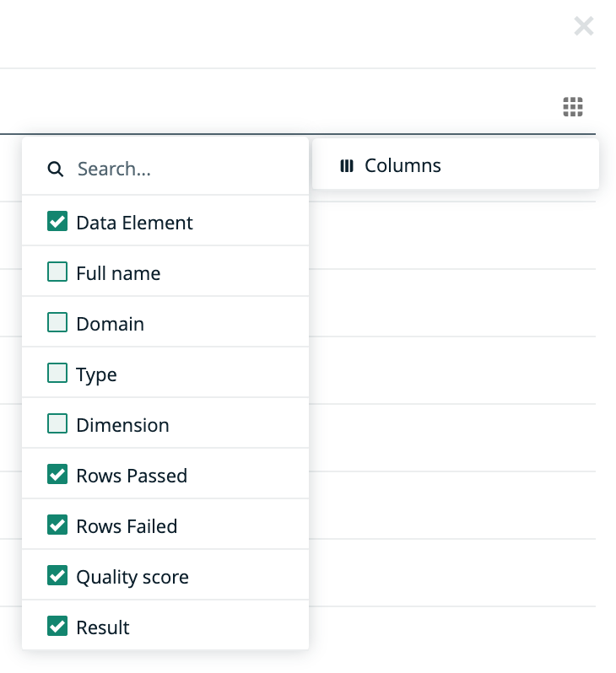Click the grid view icon
The height and width of the screenshot is (673, 616).
coord(573,107)
